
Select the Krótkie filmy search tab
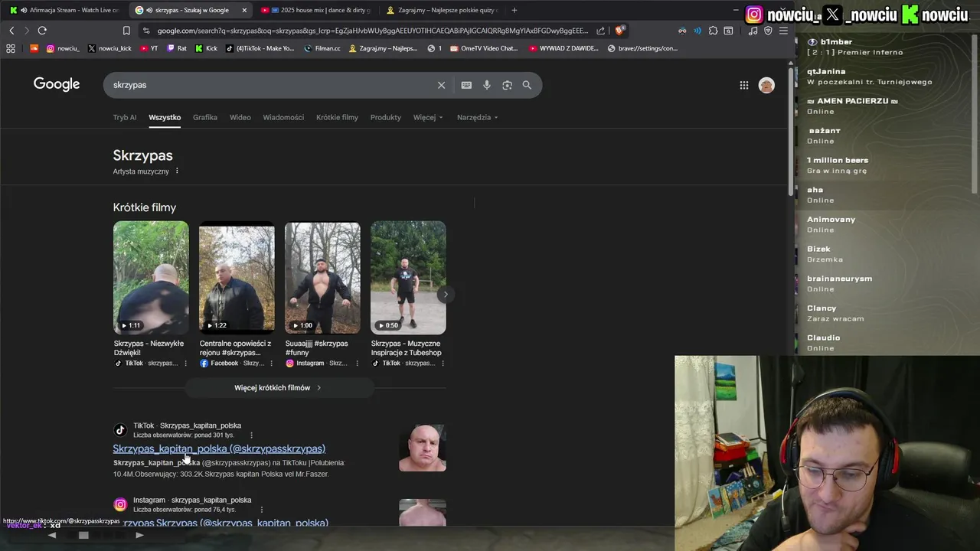(x=337, y=117)
